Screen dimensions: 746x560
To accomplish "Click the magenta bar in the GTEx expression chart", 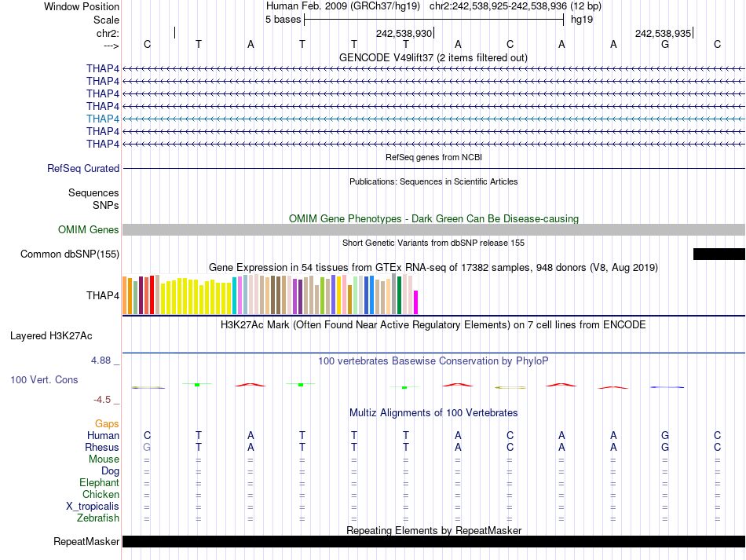I will tap(416, 302).
